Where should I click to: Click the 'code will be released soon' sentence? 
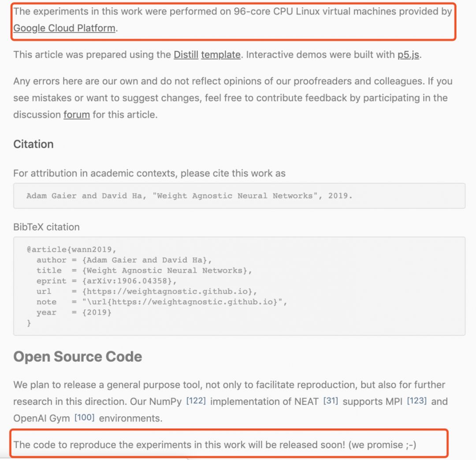(x=215, y=445)
